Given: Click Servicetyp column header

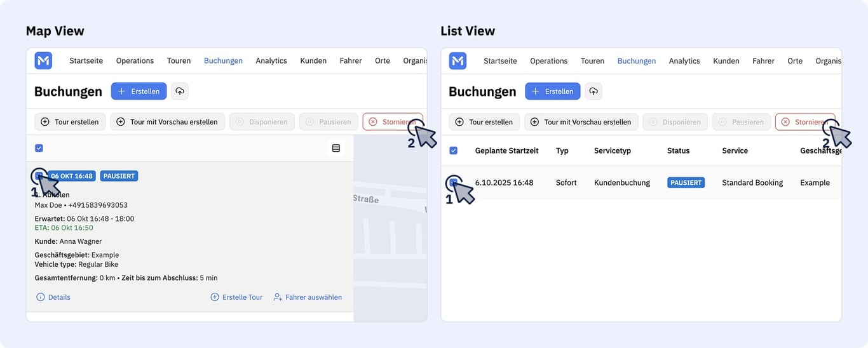Looking at the screenshot, I should point(613,151).
